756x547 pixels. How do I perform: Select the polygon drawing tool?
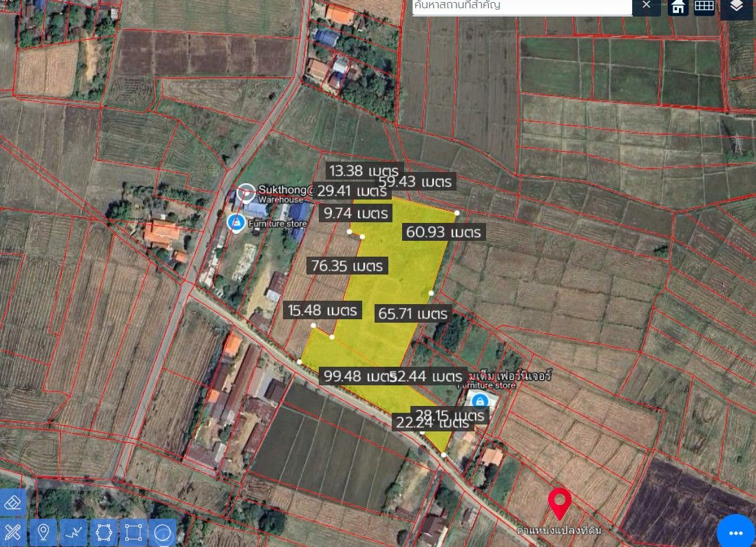(104, 532)
